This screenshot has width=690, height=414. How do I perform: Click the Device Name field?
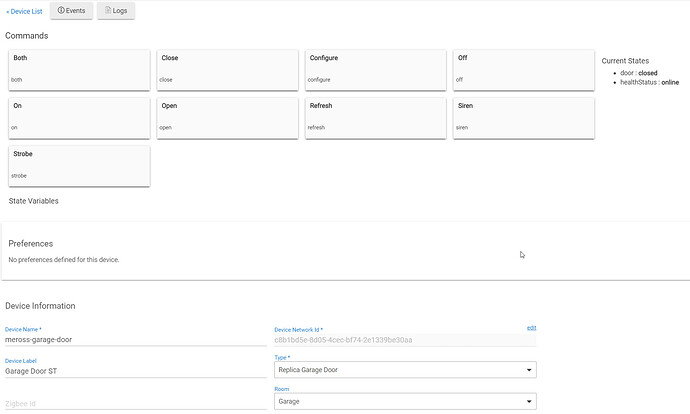coord(135,339)
